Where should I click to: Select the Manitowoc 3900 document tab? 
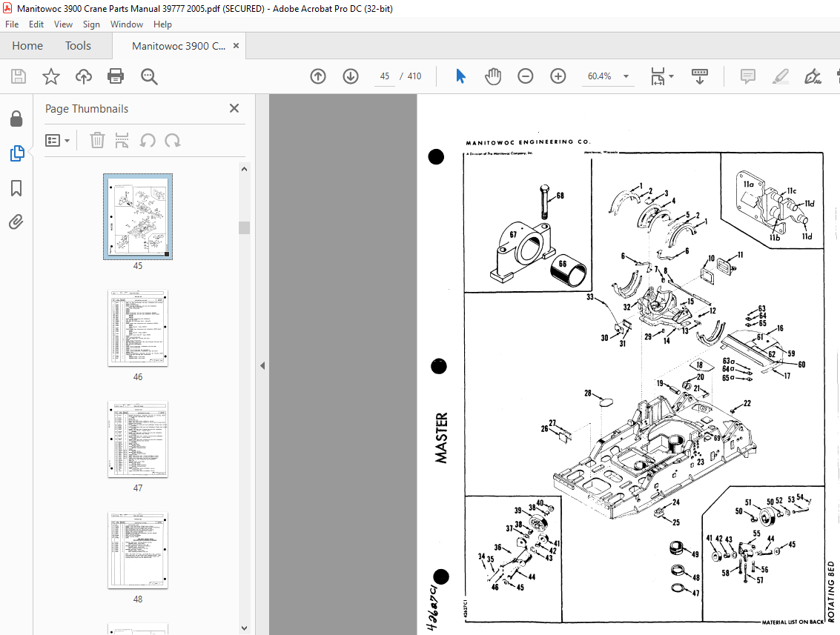tap(179, 46)
